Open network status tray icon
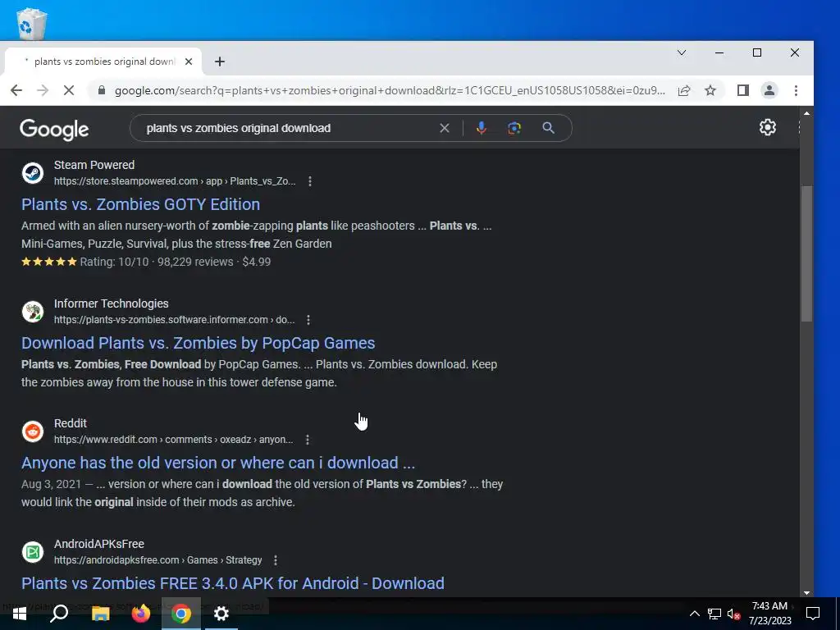The height and width of the screenshot is (630, 840). (x=714, y=614)
